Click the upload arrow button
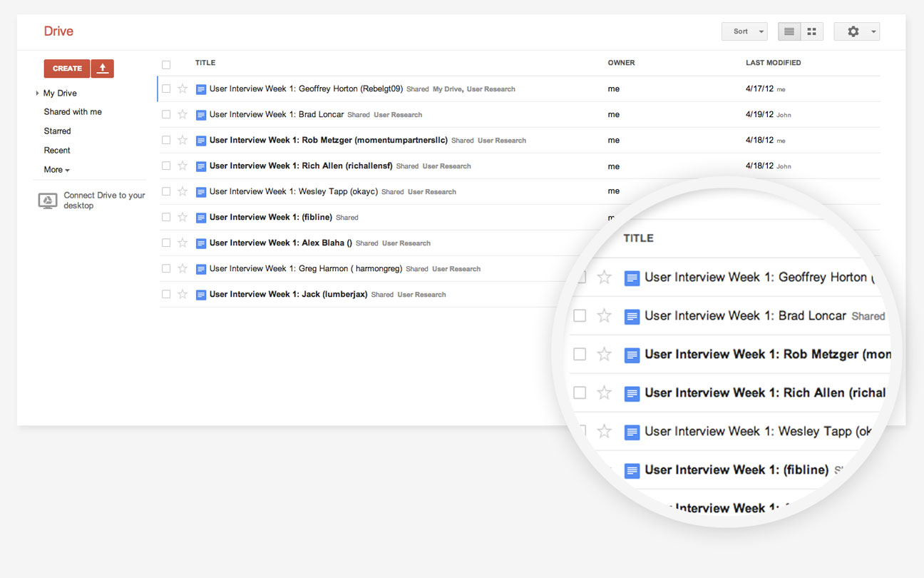The height and width of the screenshot is (578, 924). [103, 69]
